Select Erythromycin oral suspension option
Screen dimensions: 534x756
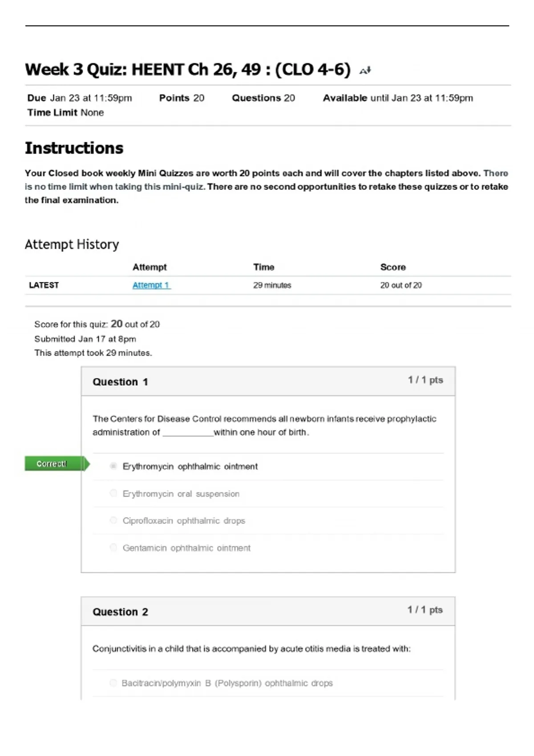point(113,493)
